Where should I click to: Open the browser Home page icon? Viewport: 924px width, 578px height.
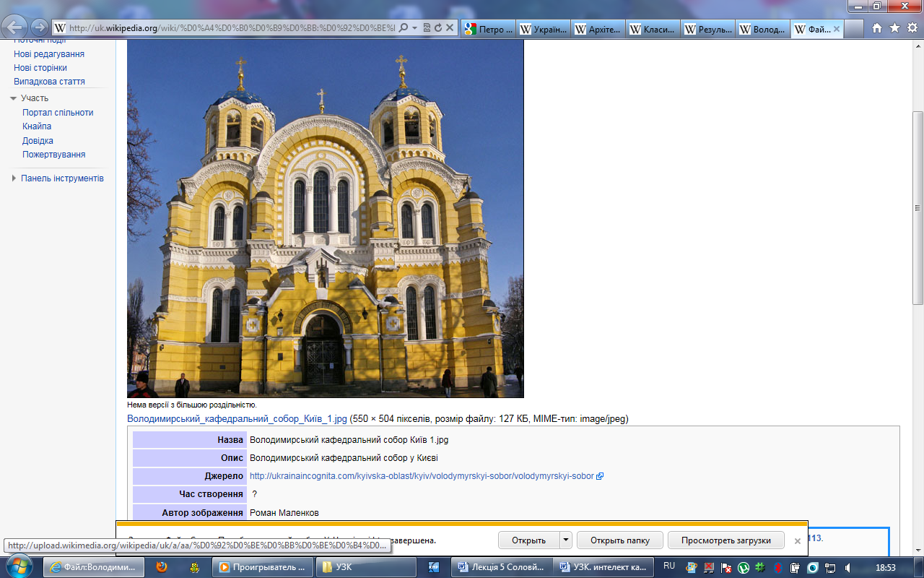[877, 28]
